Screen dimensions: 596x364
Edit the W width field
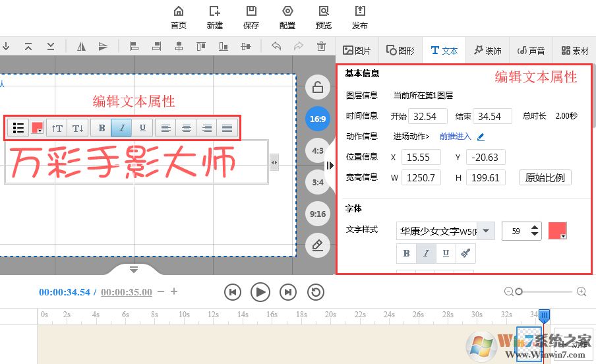pyautogui.click(x=421, y=177)
